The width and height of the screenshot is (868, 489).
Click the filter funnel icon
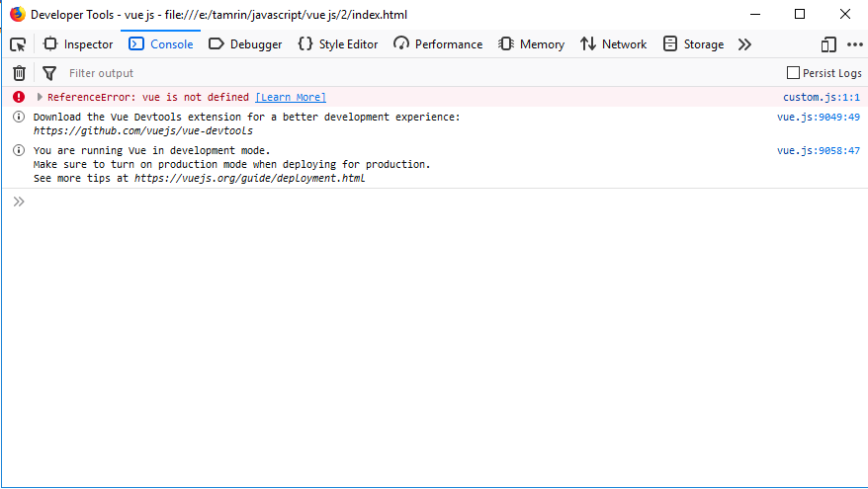point(49,73)
